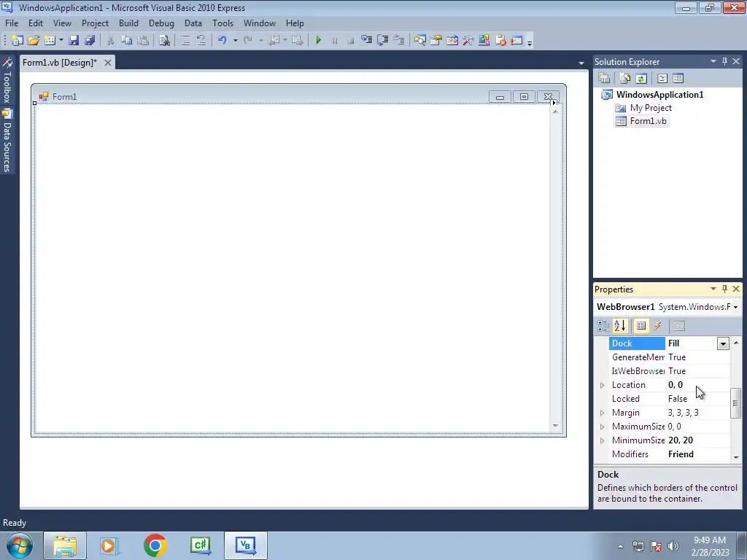Pin or auto-hide the Properties panel

pos(724,289)
